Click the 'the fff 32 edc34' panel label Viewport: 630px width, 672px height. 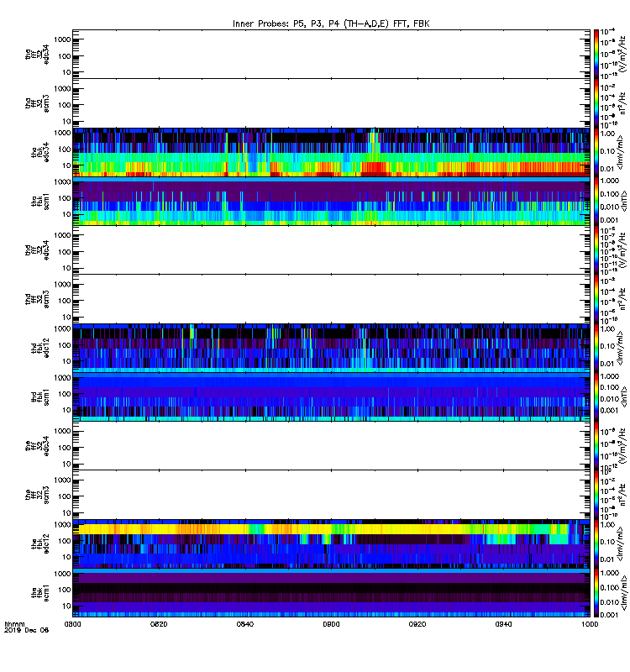37,446
